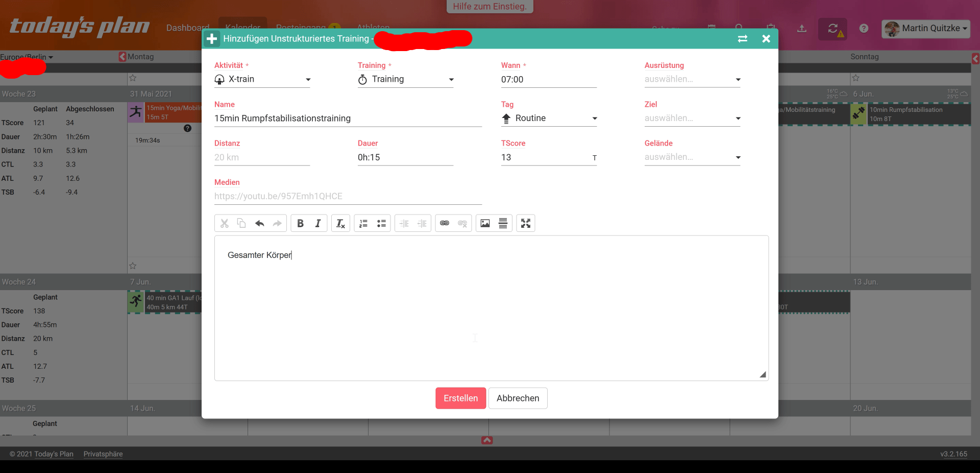This screenshot has width=980, height=473.
Task: Click the upload icon in top bar
Action: 802,29
